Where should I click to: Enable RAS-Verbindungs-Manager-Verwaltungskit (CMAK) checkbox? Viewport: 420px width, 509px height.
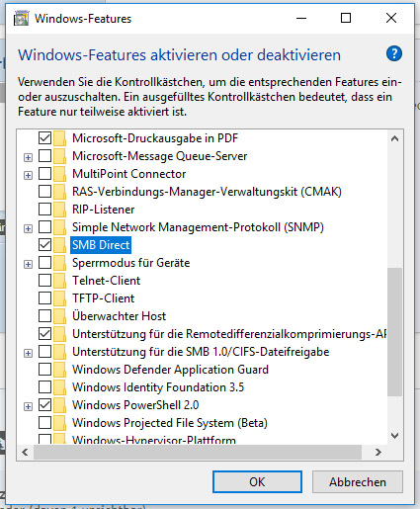(x=44, y=192)
